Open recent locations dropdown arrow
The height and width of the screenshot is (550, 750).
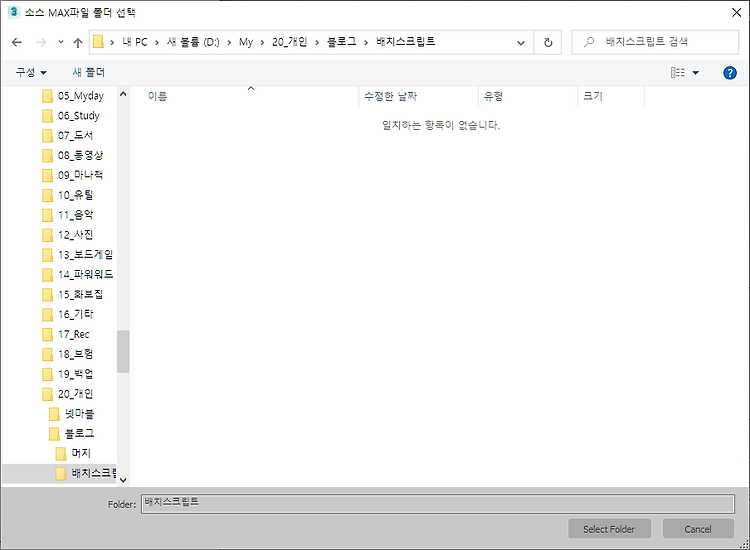[x=61, y=42]
